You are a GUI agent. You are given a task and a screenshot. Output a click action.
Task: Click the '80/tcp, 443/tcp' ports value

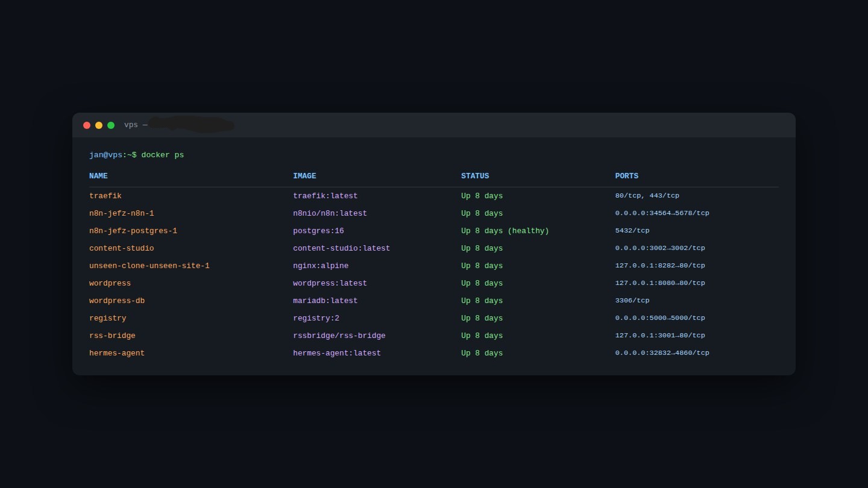pyautogui.click(x=647, y=196)
